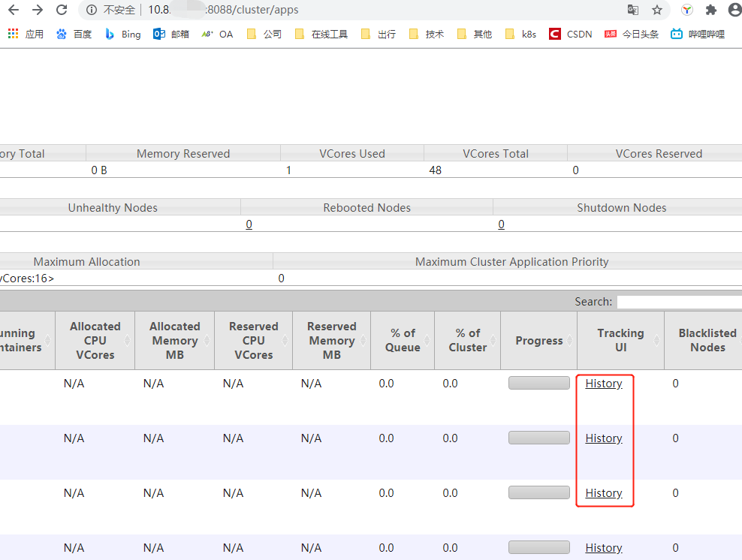Navigate back with the browser back arrow
The height and width of the screenshot is (560, 742).
click(x=14, y=11)
